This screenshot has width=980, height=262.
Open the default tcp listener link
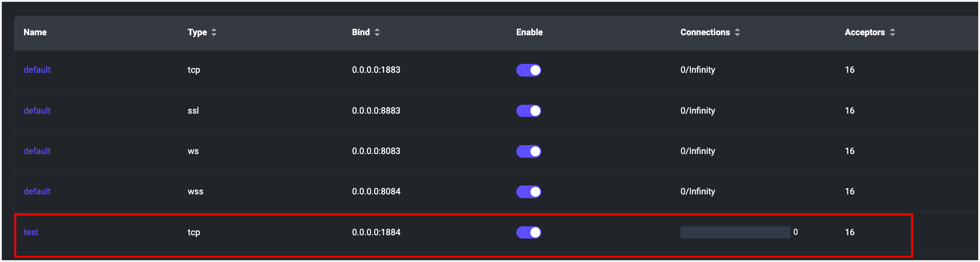[x=37, y=70]
